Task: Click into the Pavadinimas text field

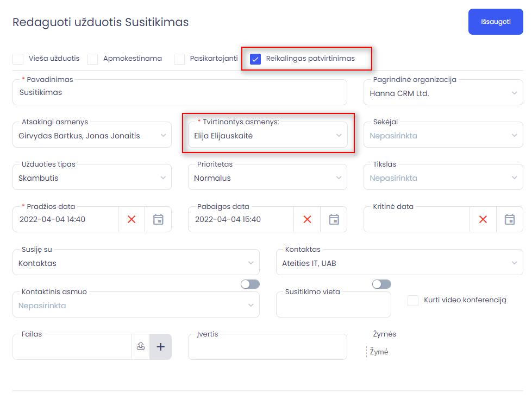Action: point(180,93)
